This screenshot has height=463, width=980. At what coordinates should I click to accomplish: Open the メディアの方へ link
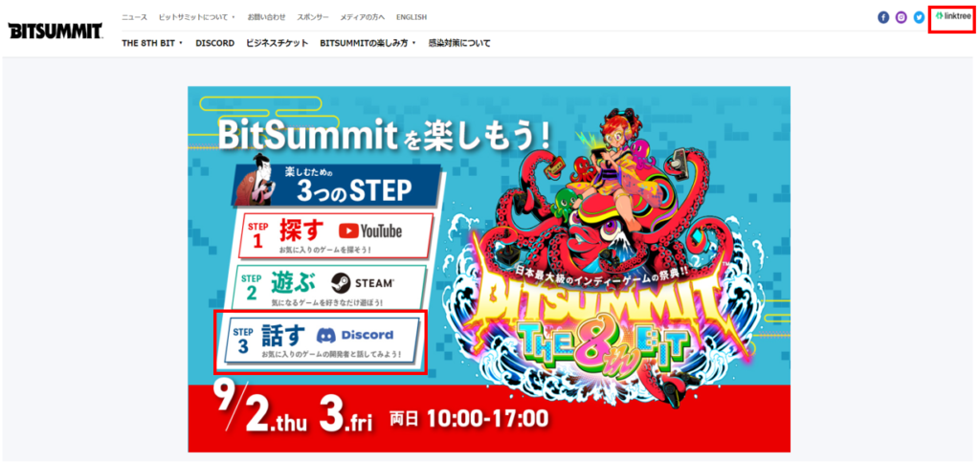[363, 17]
